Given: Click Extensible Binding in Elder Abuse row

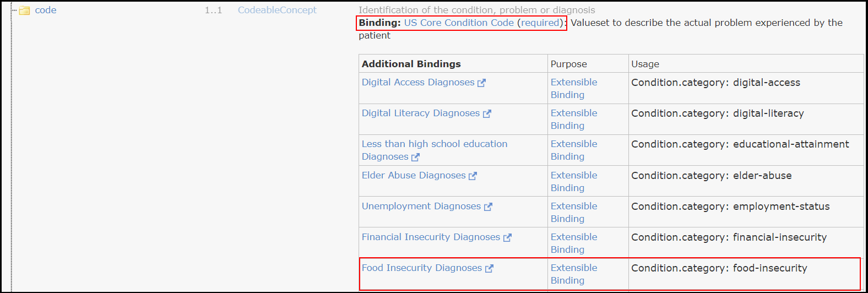Looking at the screenshot, I should [573, 182].
